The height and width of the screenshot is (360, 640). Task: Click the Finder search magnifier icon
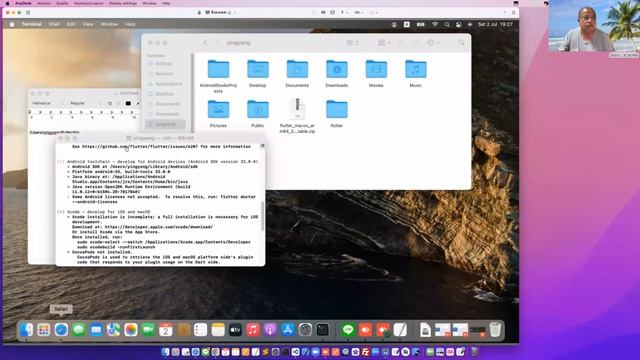(461, 42)
